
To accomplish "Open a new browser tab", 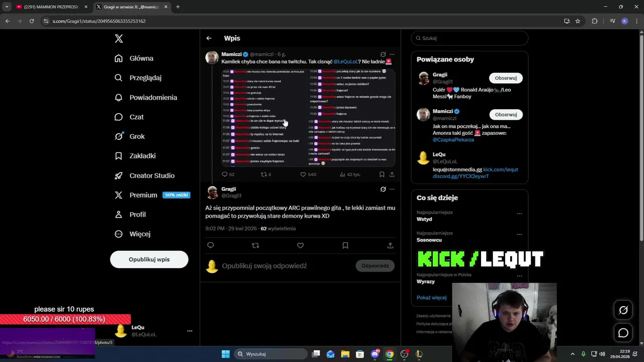I will [x=178, y=7].
